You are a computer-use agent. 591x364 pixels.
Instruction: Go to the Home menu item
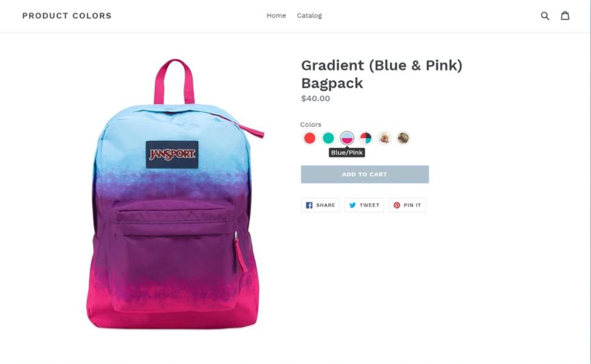[x=276, y=15]
